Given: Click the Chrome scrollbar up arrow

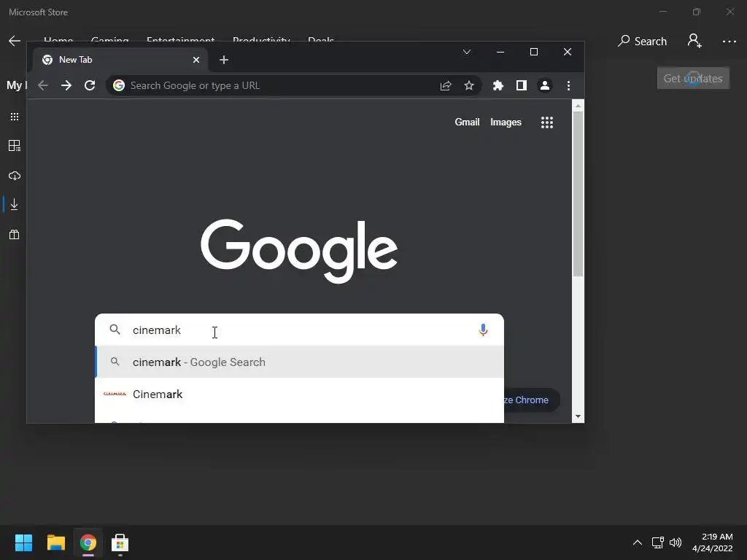Looking at the screenshot, I should point(578,105).
